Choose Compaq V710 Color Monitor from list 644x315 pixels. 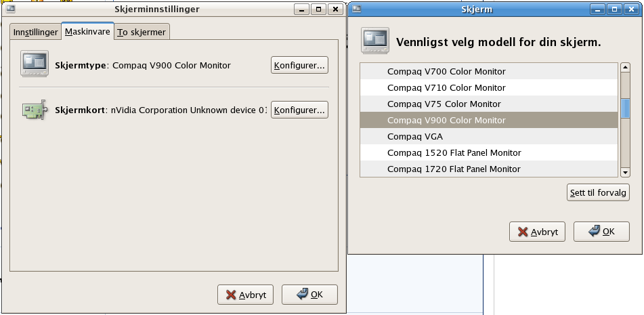click(489, 87)
